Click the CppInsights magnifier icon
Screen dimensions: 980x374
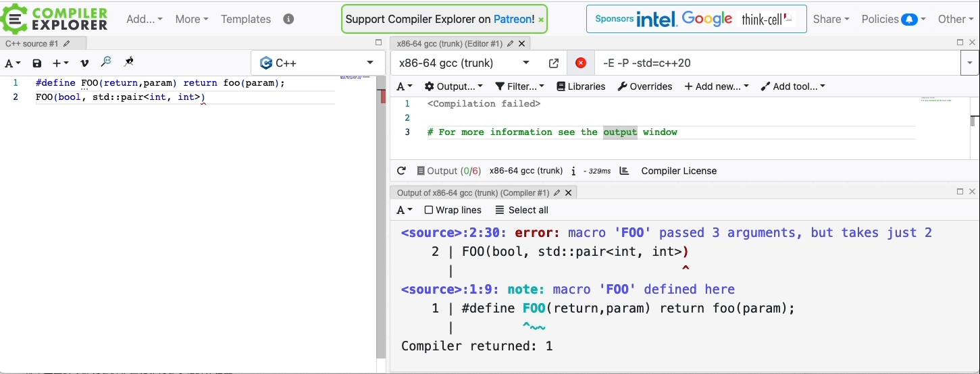(106, 62)
